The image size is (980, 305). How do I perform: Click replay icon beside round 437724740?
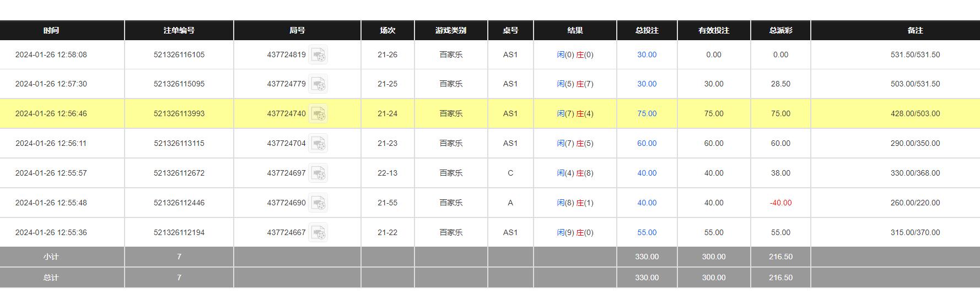[318, 114]
